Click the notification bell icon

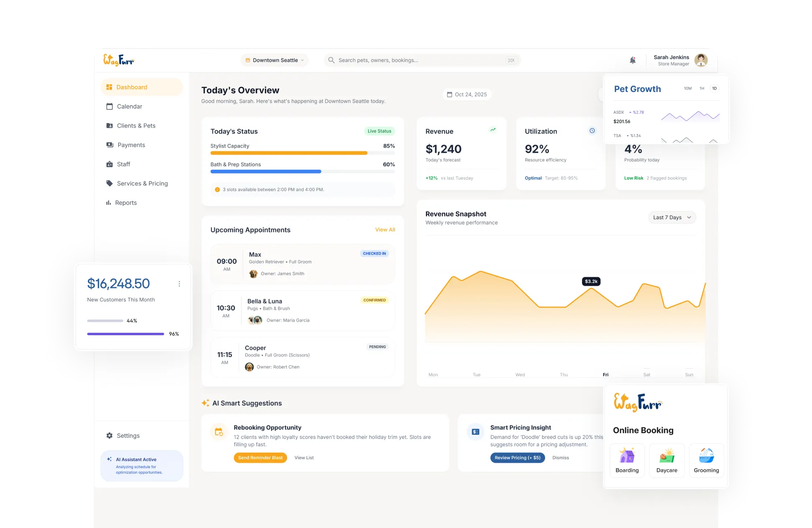tap(632, 60)
